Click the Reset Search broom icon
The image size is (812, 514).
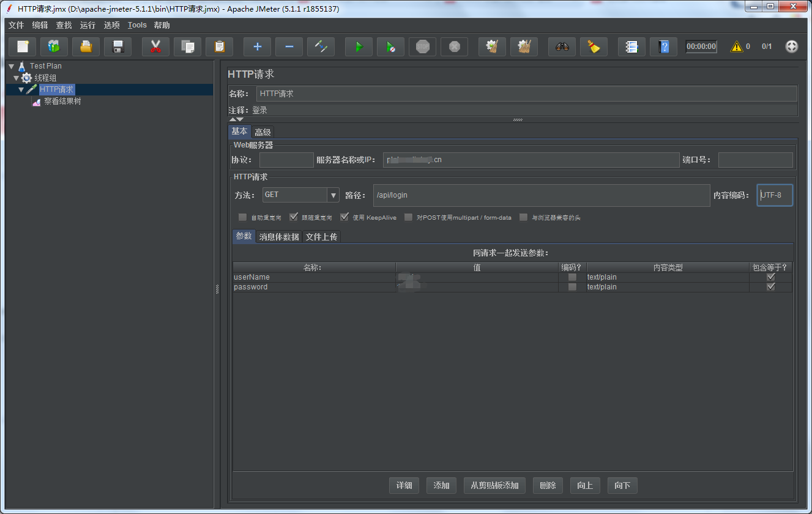(594, 47)
